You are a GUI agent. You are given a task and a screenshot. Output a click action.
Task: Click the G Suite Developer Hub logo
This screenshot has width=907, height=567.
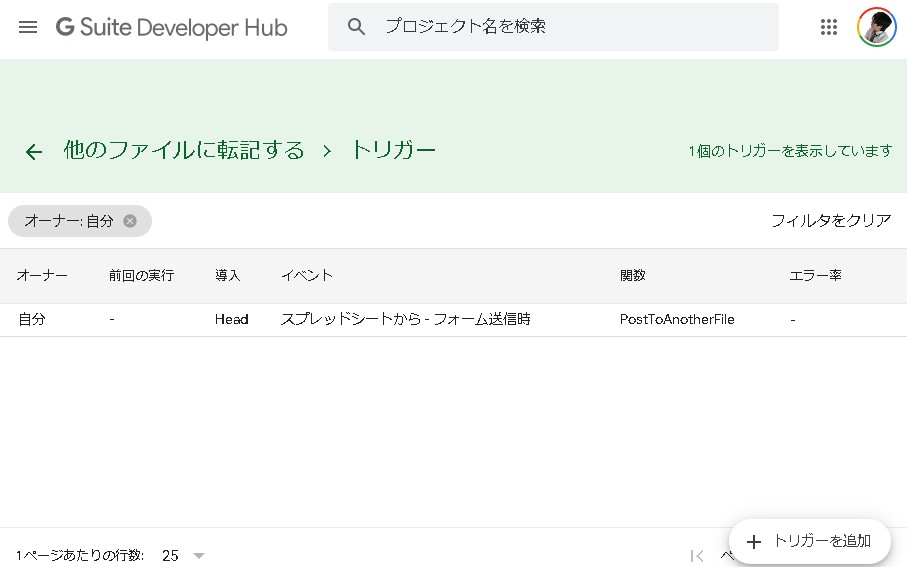coord(171,27)
